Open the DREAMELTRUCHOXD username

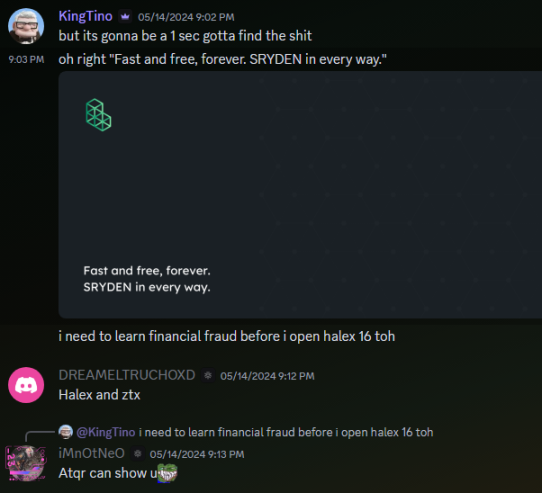tap(127, 375)
